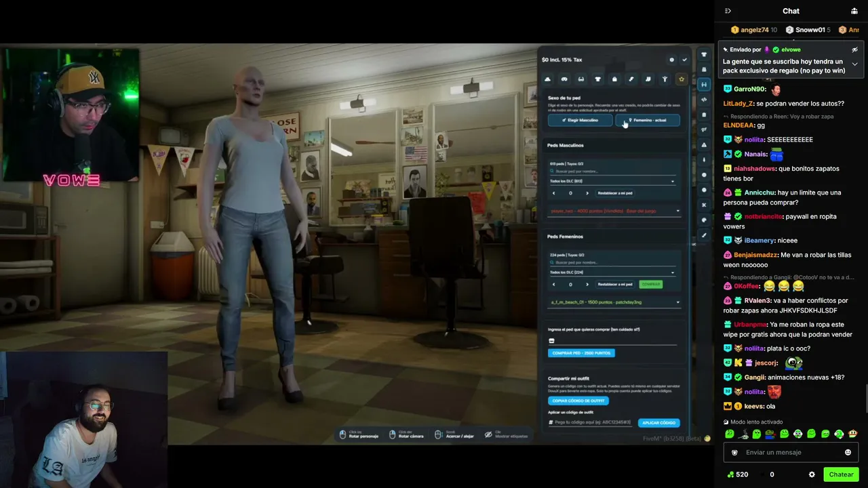
Task: Select the brush icon in side toolbar
Action: click(x=704, y=235)
